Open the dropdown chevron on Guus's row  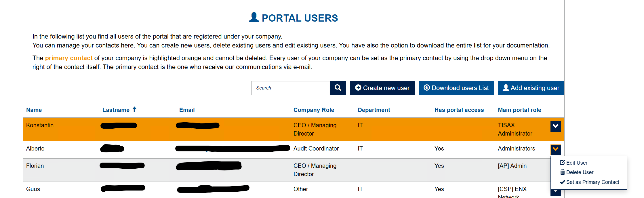(x=555, y=191)
